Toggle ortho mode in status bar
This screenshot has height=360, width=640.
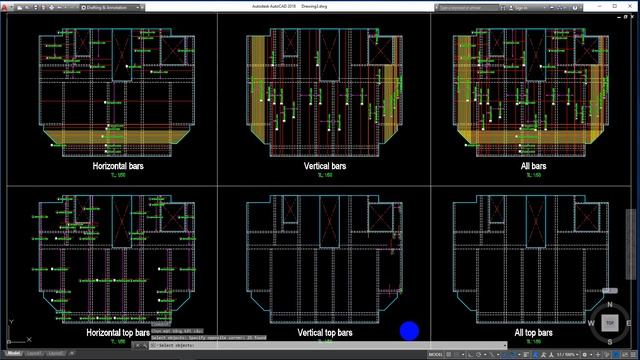tap(471, 355)
